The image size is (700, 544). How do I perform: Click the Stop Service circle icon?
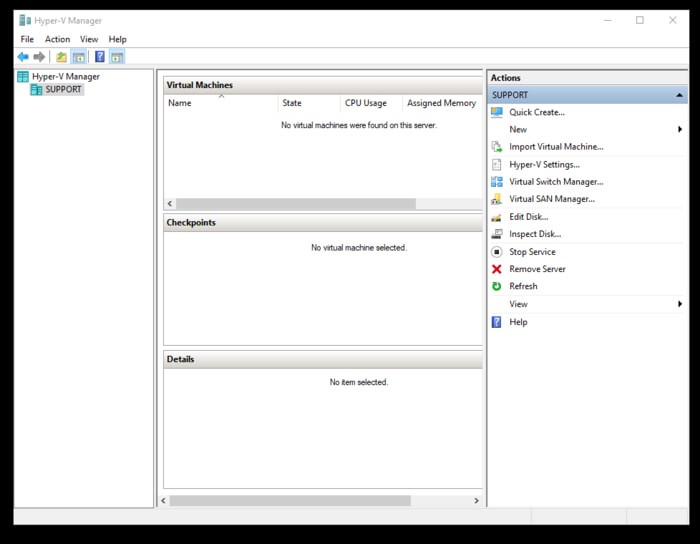coord(496,252)
